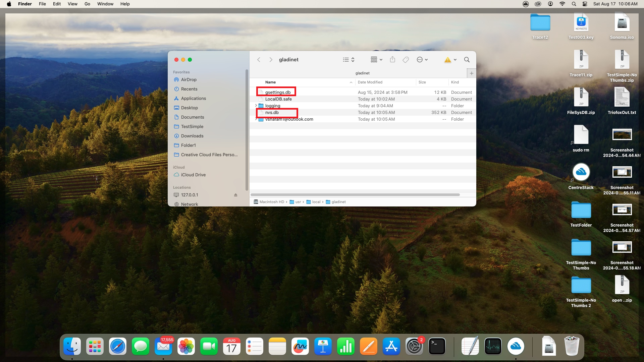Screen dimensions: 644x362
Task: Select FileSysDB.zip on desktop
Action: point(581,101)
